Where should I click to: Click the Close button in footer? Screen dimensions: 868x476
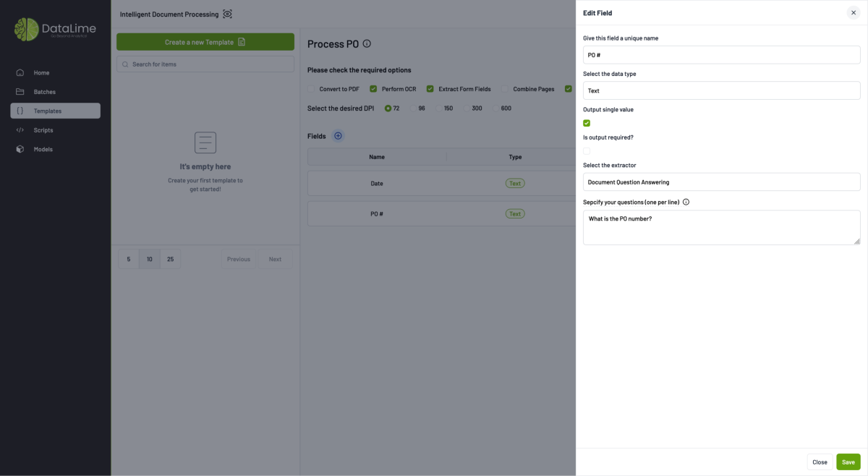(x=820, y=462)
